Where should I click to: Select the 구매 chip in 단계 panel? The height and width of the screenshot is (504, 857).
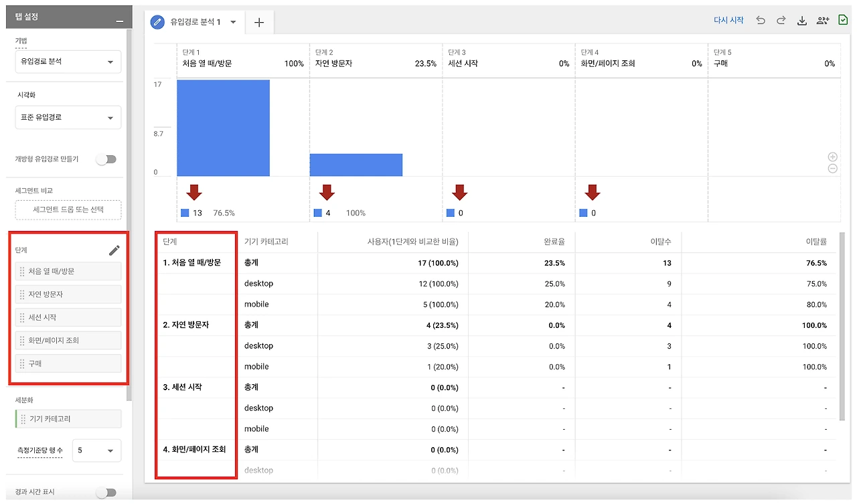pos(68,363)
